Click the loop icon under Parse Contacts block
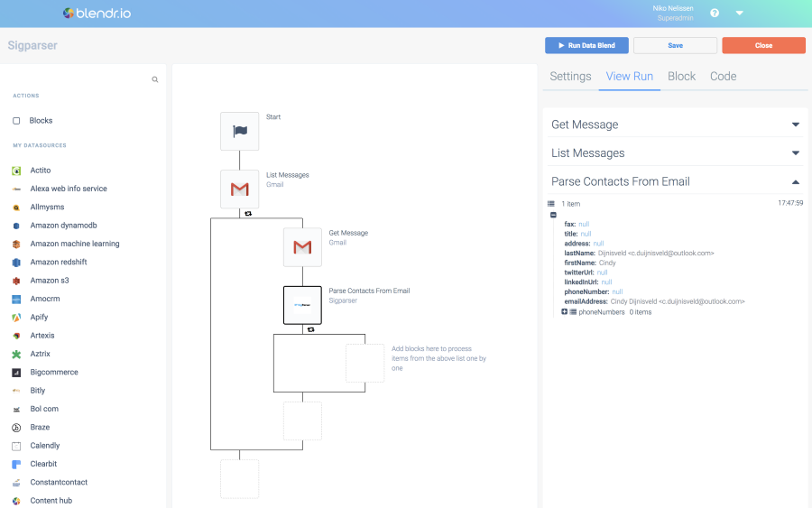Viewport: 812px width, 508px height. click(x=310, y=329)
